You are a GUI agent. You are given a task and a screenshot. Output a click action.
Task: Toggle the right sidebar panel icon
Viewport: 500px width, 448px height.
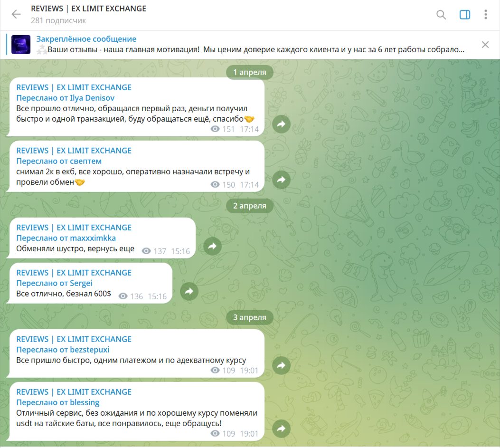(x=464, y=15)
